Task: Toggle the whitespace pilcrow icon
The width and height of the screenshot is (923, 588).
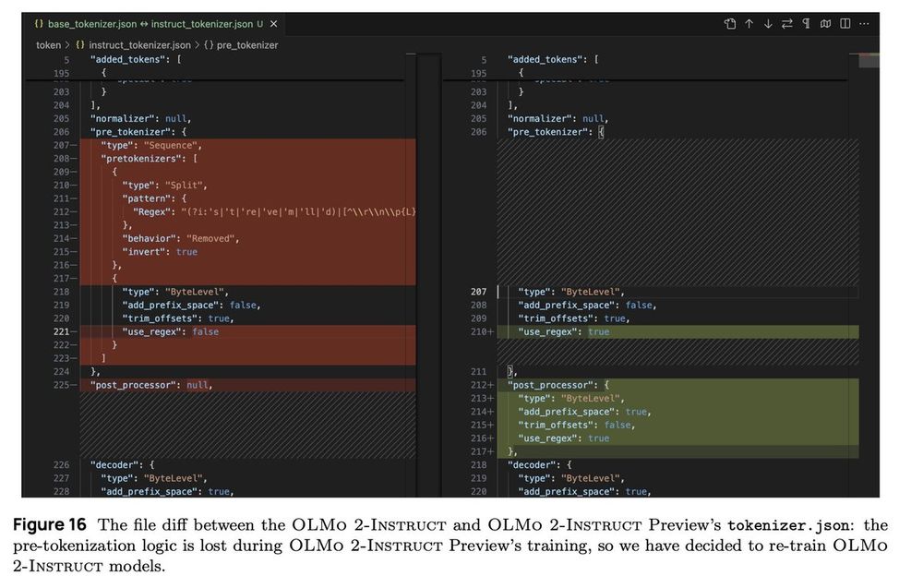Action: point(807,24)
